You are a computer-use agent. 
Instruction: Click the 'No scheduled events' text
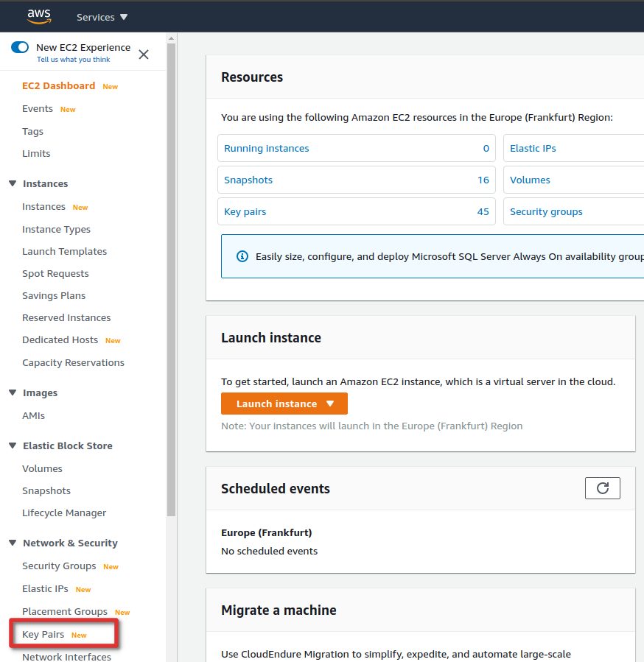click(x=269, y=551)
